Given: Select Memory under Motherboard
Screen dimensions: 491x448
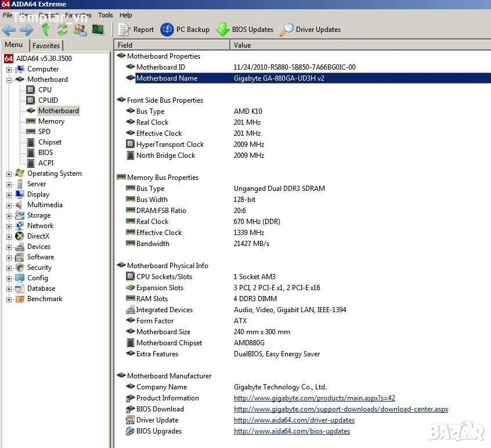Looking at the screenshot, I should tap(51, 121).
